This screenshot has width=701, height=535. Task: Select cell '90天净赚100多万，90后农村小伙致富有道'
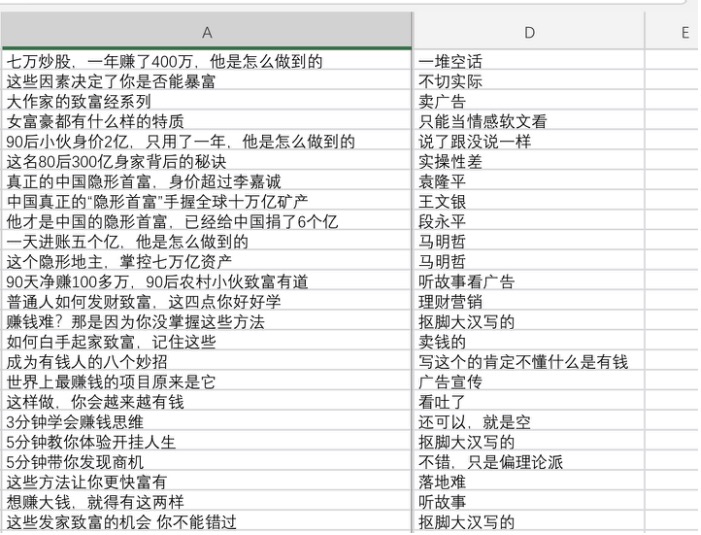(207, 281)
